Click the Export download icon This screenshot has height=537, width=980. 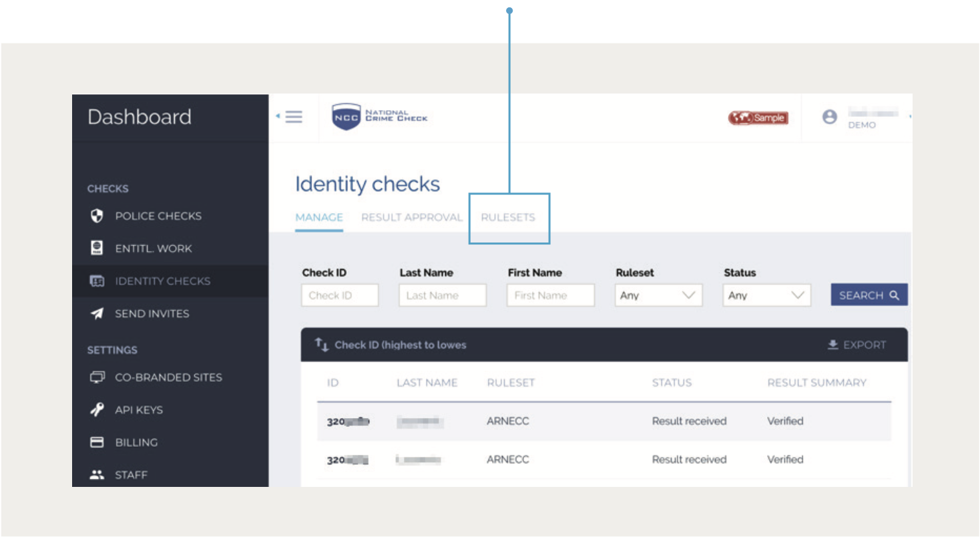[x=832, y=345]
